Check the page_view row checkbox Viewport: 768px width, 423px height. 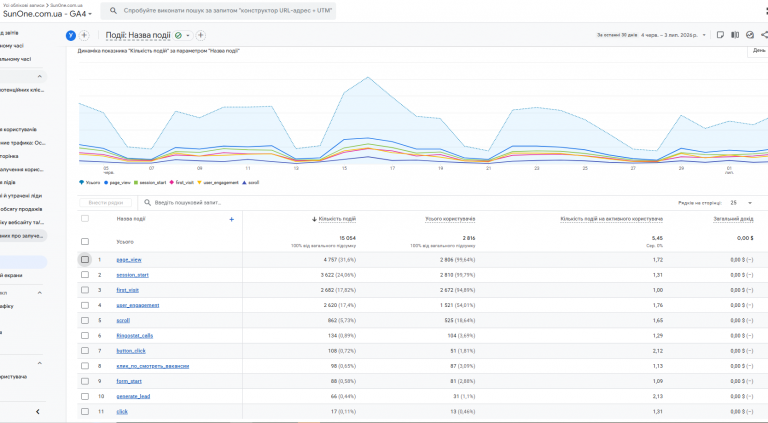(85, 259)
